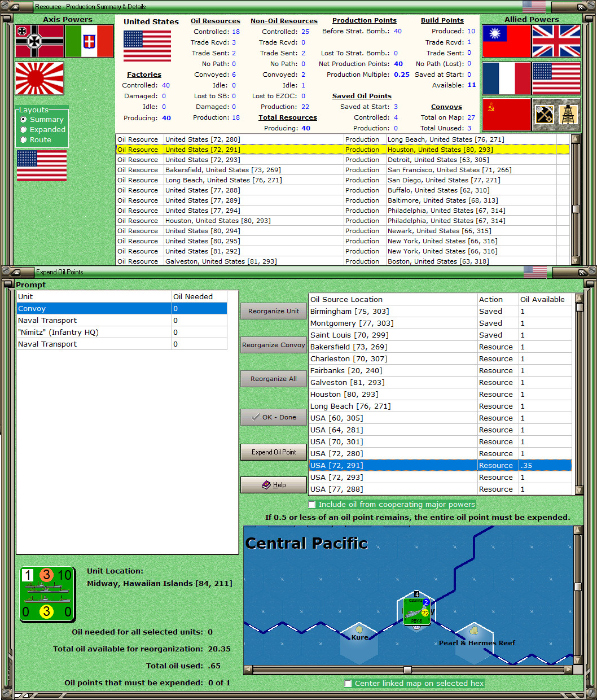The width and height of the screenshot is (597, 700).
Task: Select the French flag under Allied Powers
Action: click(x=507, y=78)
